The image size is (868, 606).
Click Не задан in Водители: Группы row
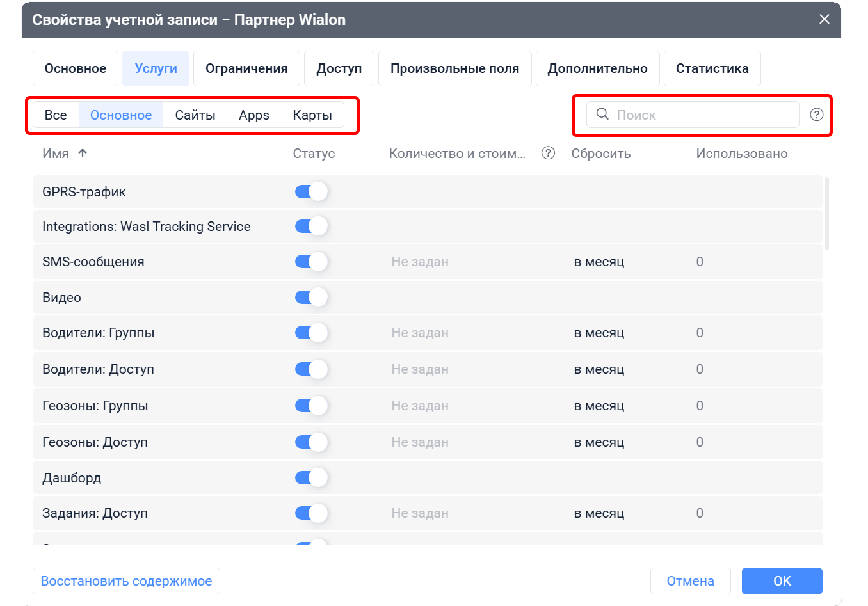(420, 333)
